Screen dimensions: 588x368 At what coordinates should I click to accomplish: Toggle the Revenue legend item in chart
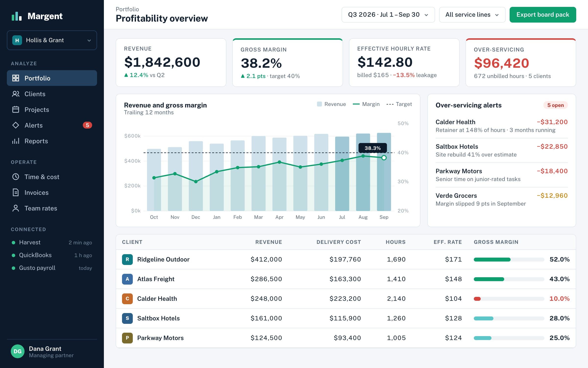pos(331,104)
